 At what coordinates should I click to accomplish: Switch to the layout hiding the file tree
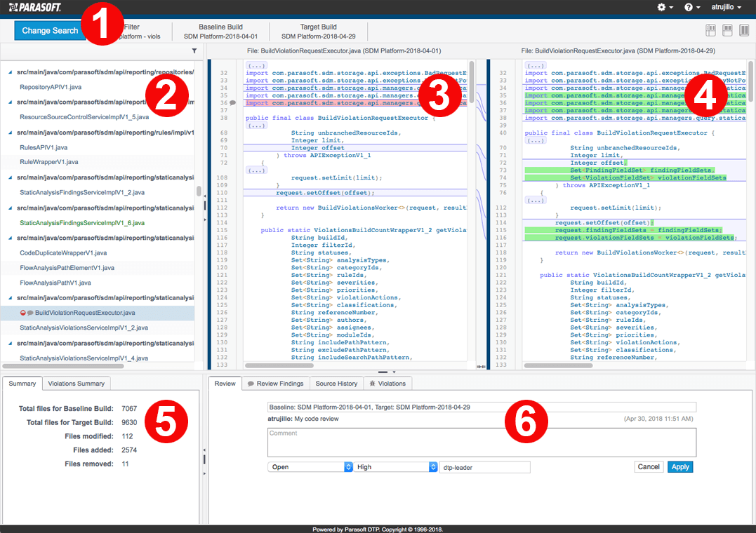727,30
